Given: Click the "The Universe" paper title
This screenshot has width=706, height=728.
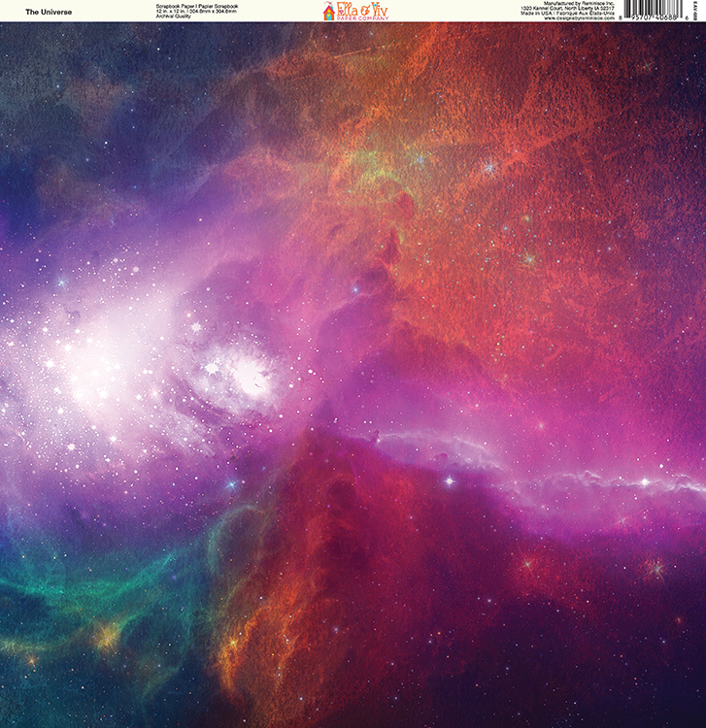Looking at the screenshot, I should click(49, 12).
